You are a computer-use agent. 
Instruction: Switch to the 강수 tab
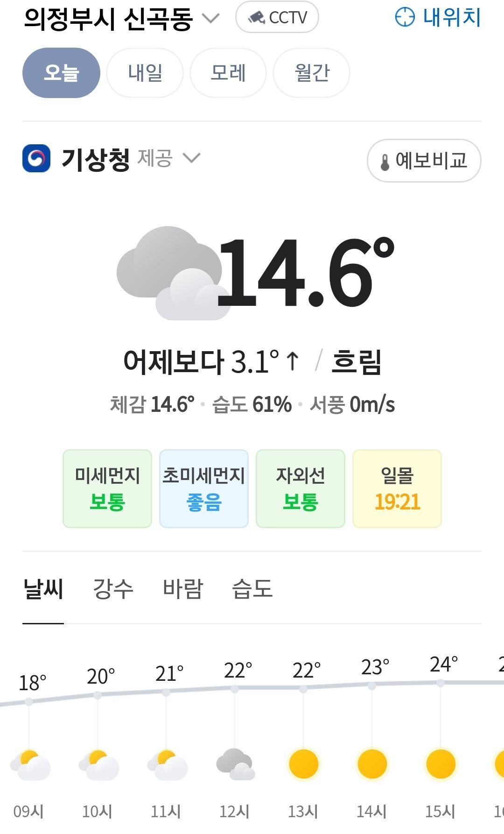click(x=113, y=588)
